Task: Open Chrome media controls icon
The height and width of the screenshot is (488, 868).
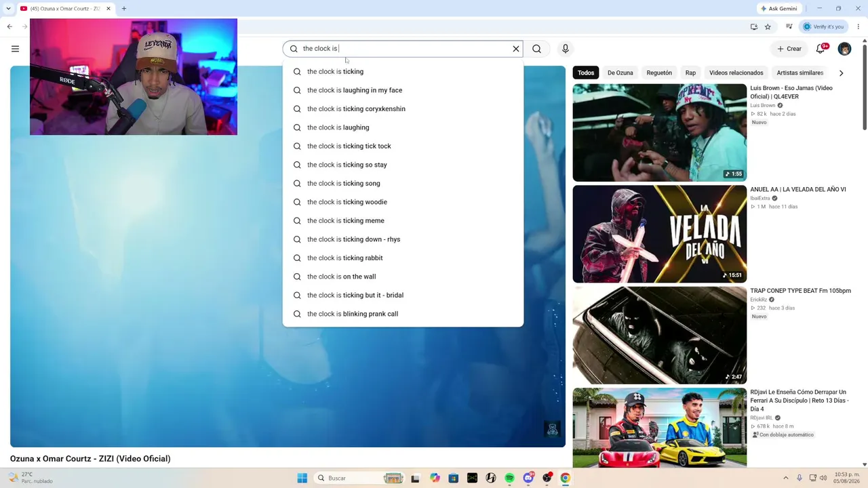Action: pos(789,26)
